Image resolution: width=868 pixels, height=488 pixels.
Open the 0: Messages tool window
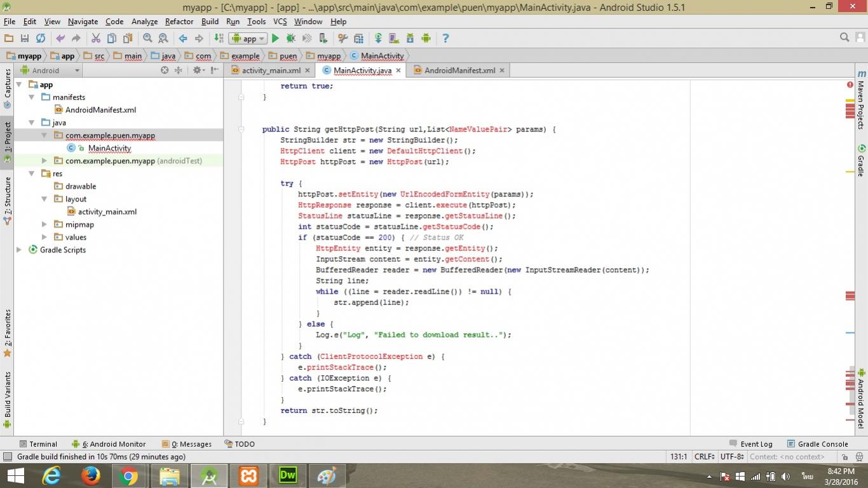[187, 444]
